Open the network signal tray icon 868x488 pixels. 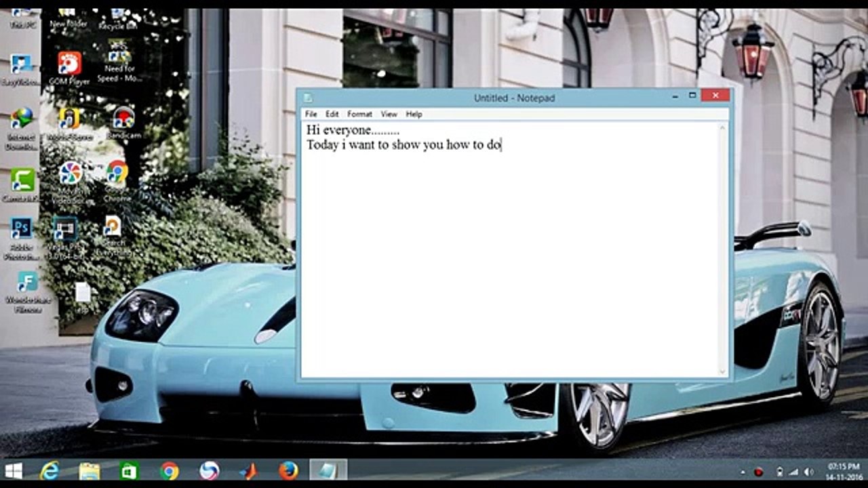[x=794, y=472]
